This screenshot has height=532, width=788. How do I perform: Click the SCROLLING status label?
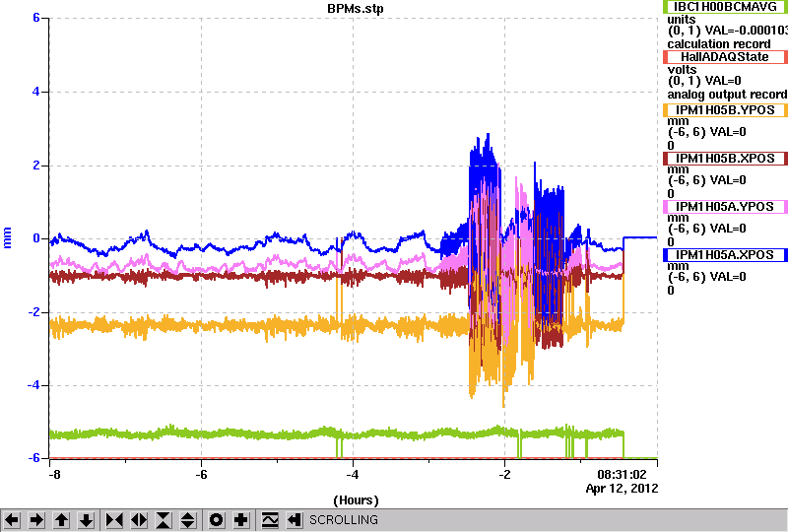[343, 520]
